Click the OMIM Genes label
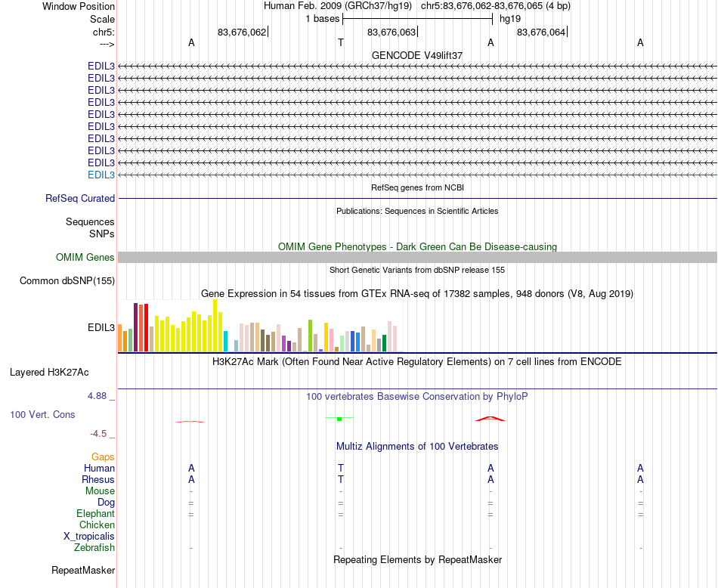Viewport: 718px width, 588px height. 85,258
